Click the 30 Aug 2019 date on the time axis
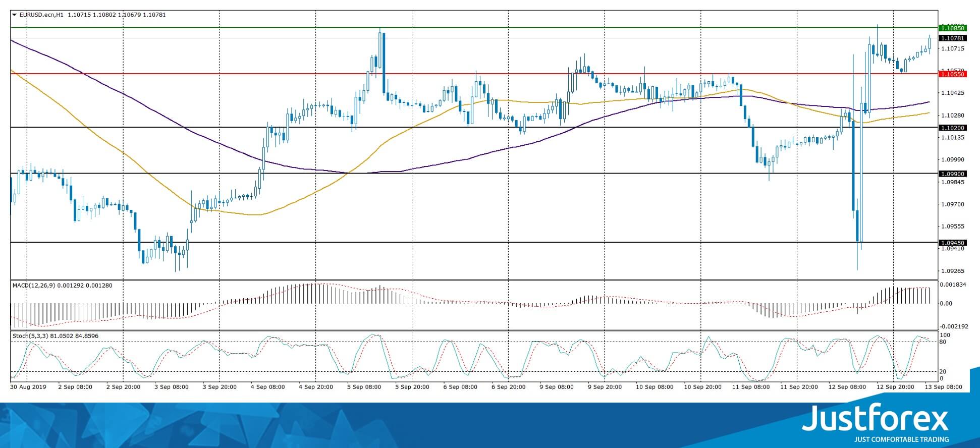Image resolution: width=980 pixels, height=448 pixels. pyautogui.click(x=28, y=387)
